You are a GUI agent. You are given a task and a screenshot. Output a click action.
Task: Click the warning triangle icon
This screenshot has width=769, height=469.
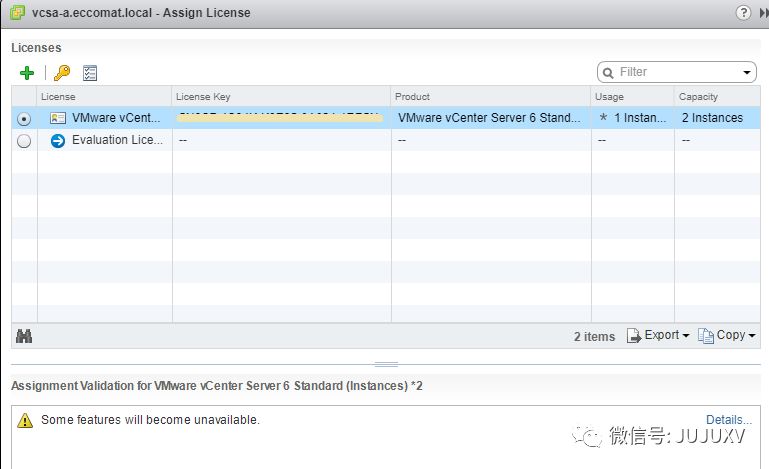click(x=25, y=420)
